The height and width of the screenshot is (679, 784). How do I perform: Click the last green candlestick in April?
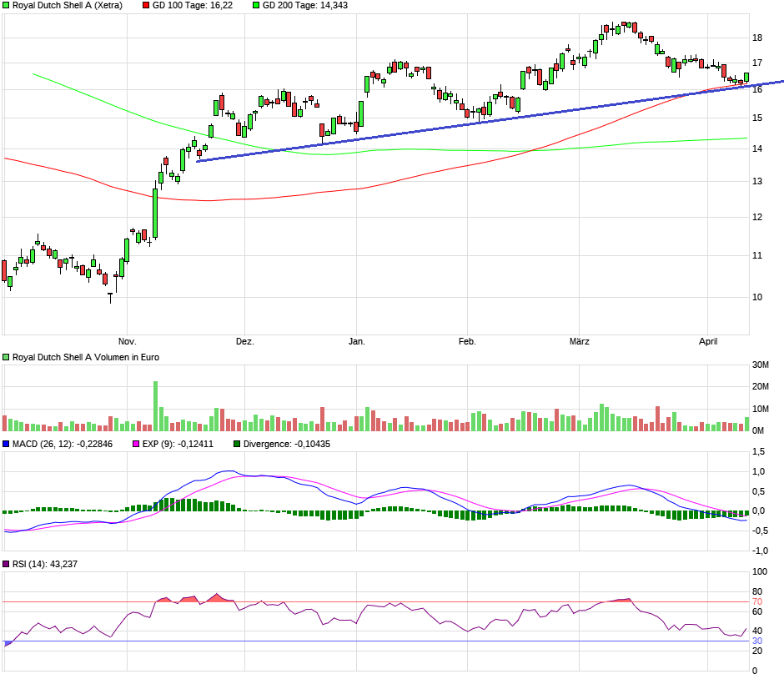coord(746,78)
